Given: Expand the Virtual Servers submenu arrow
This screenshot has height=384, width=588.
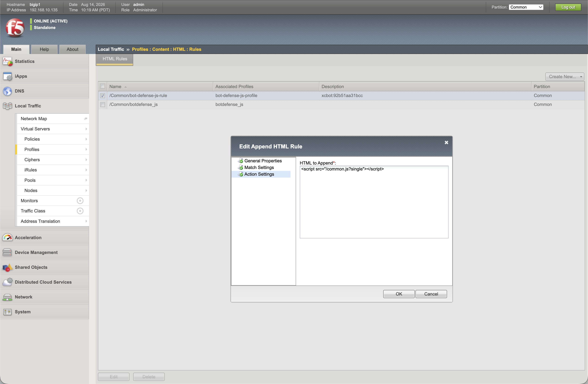Looking at the screenshot, I should (x=86, y=129).
